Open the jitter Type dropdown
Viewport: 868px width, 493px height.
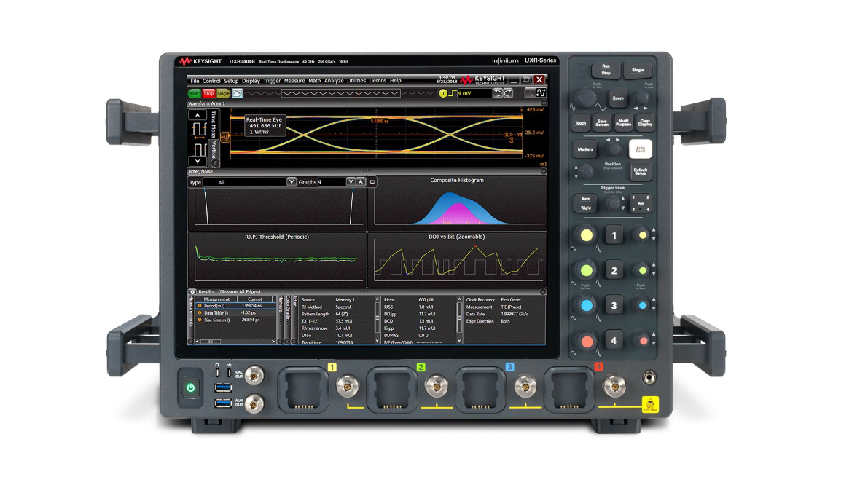click(x=292, y=182)
